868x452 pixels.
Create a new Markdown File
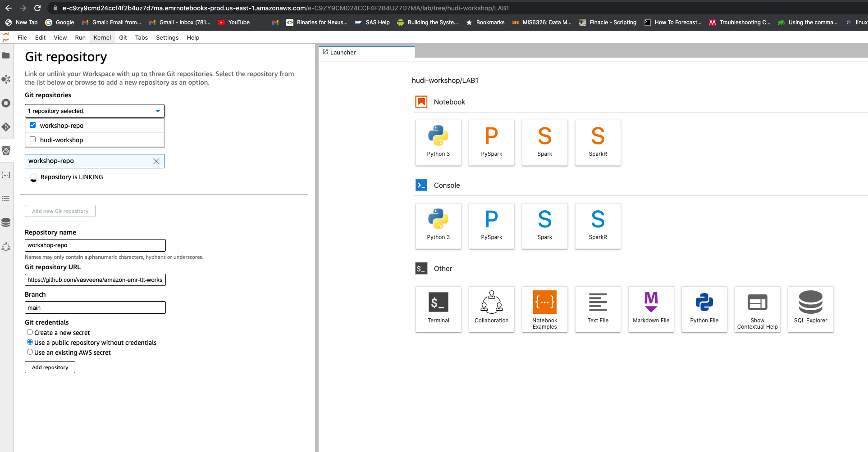coord(651,309)
